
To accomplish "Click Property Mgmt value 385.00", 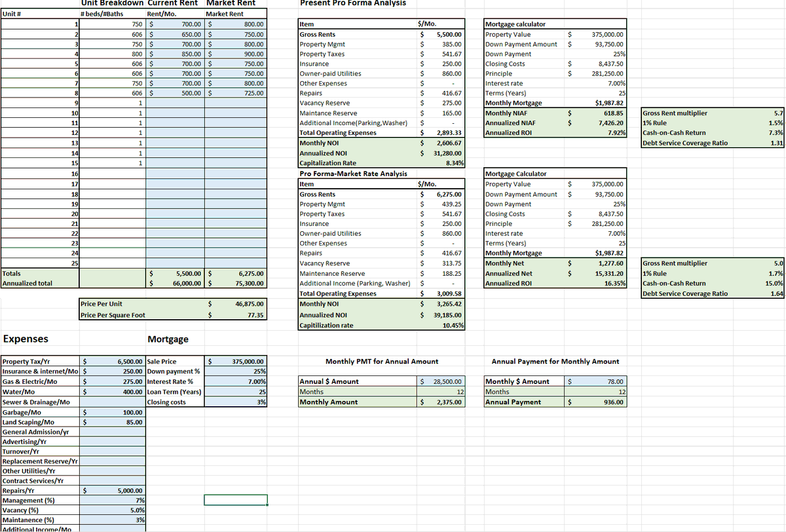I will click(442, 44).
